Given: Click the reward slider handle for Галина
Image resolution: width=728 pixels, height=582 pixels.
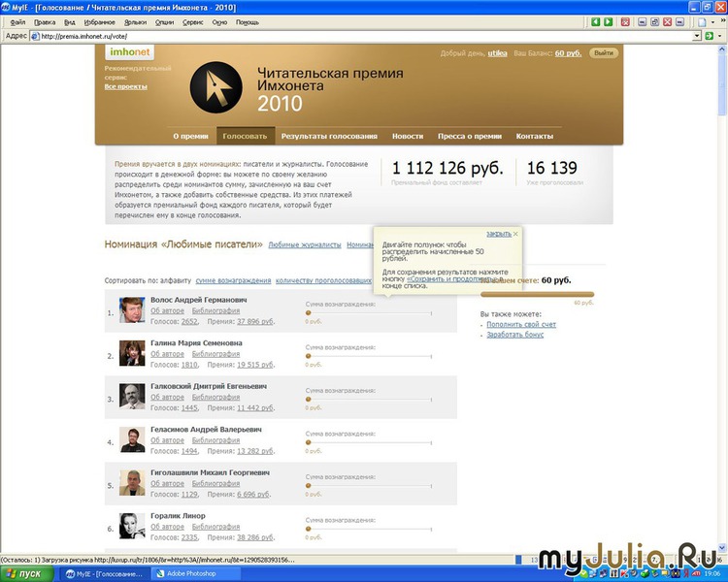Looking at the screenshot, I should (309, 356).
